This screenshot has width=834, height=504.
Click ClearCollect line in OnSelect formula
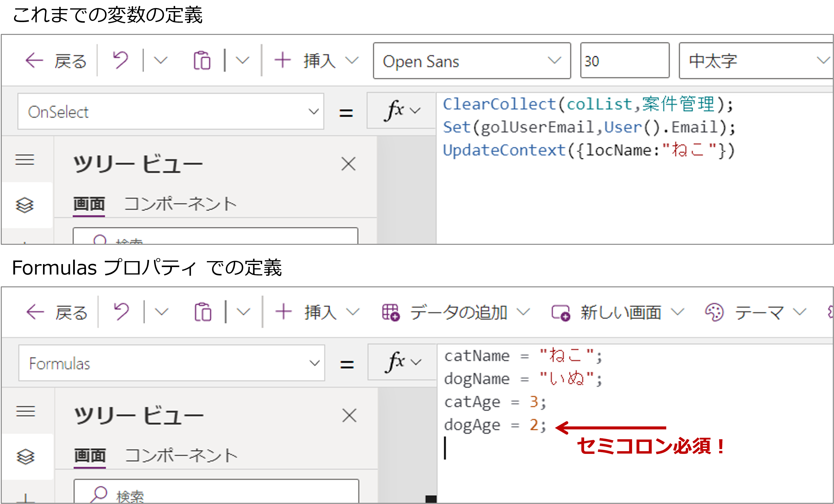click(x=588, y=104)
